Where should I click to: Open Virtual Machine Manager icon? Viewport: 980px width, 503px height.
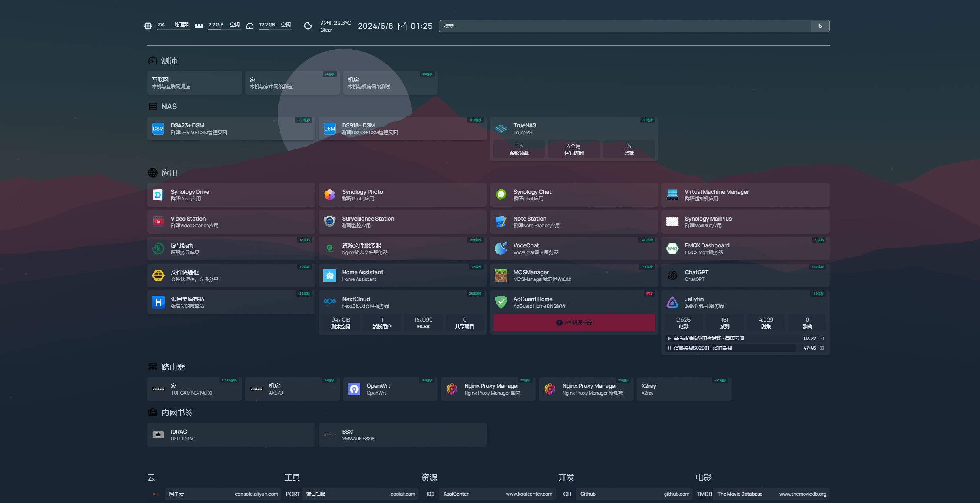(x=672, y=195)
